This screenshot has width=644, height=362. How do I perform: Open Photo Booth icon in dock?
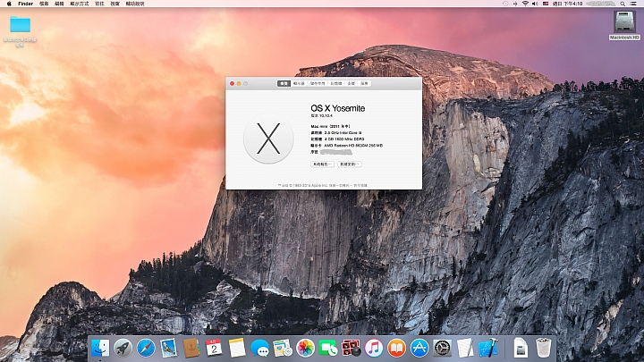(352, 348)
